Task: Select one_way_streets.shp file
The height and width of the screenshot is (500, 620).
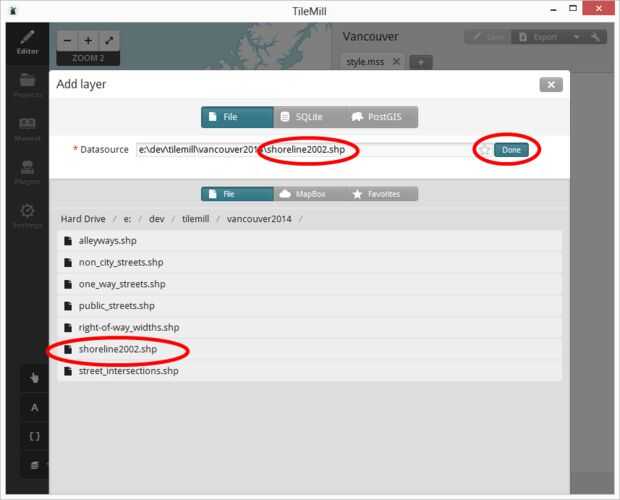Action: tap(309, 284)
